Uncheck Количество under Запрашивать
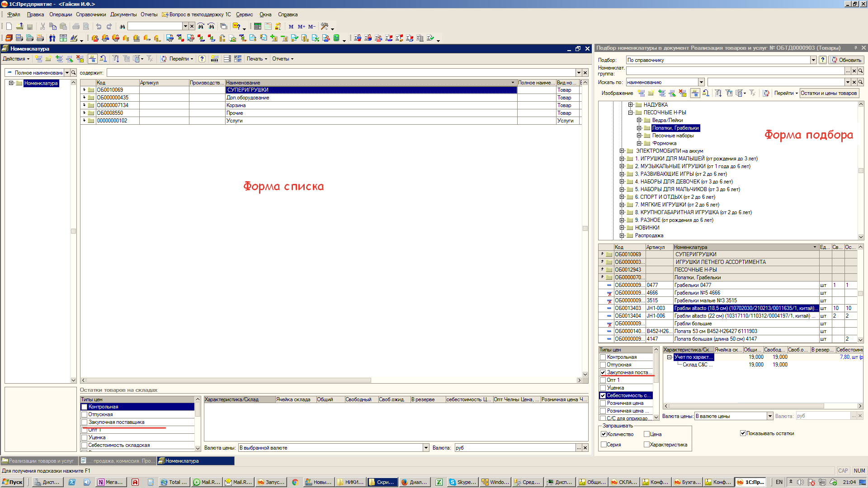Image resolution: width=868 pixels, height=488 pixels. click(x=604, y=434)
